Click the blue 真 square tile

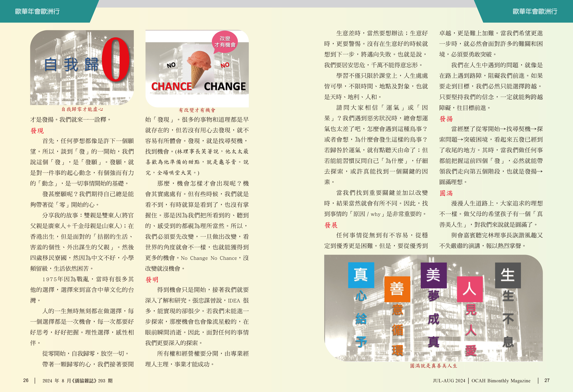pos(361,275)
